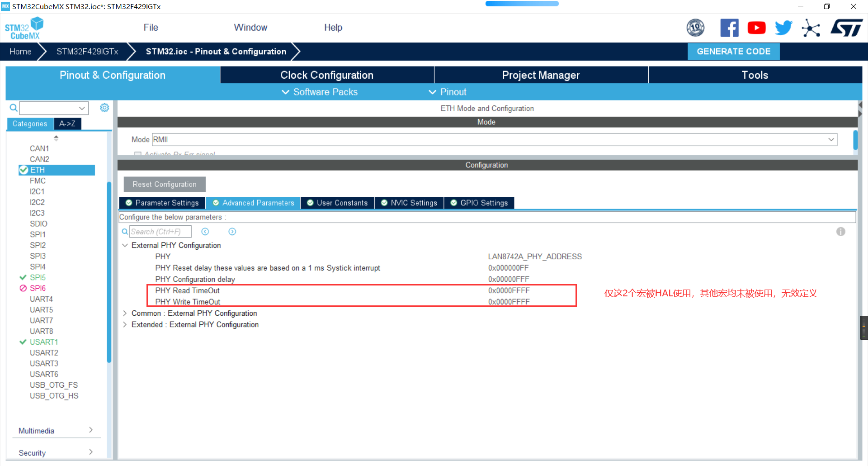Click Reset Configuration button
The height and width of the screenshot is (466, 868).
[165, 184]
